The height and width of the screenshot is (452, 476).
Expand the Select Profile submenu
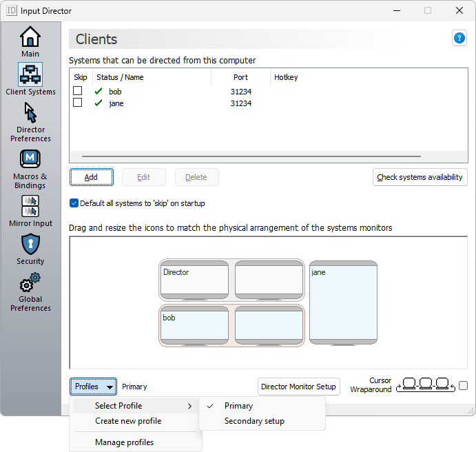[136, 406]
